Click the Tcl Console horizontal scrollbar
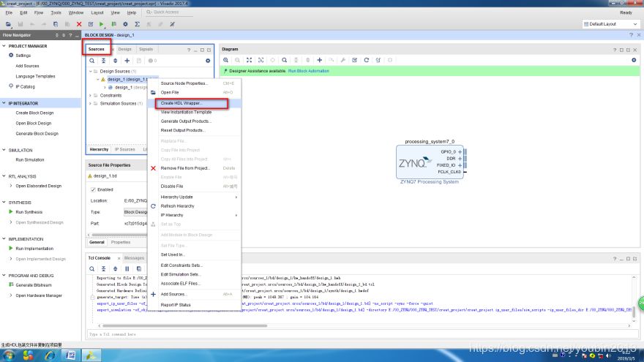The height and width of the screenshot is (362, 644). click(x=185, y=326)
